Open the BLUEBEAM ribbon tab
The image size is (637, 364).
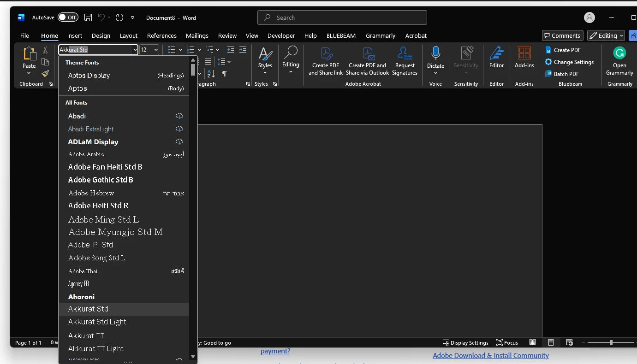(341, 35)
